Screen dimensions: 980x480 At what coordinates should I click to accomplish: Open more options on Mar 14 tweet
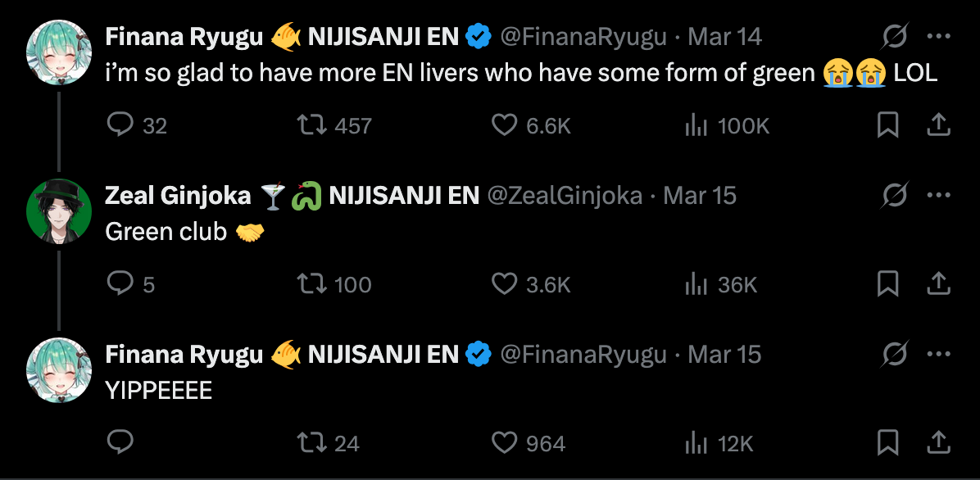(938, 37)
